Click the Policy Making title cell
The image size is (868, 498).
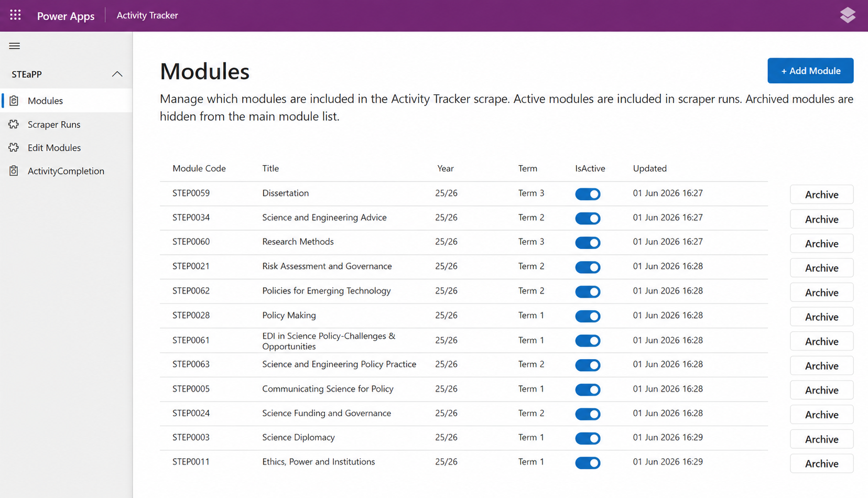click(289, 315)
